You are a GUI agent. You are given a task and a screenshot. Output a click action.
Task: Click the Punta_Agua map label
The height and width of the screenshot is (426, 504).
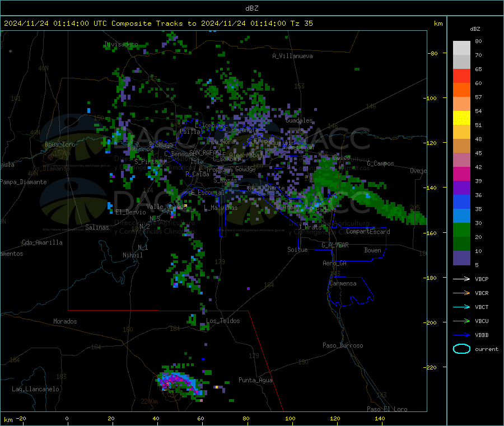tap(255, 380)
